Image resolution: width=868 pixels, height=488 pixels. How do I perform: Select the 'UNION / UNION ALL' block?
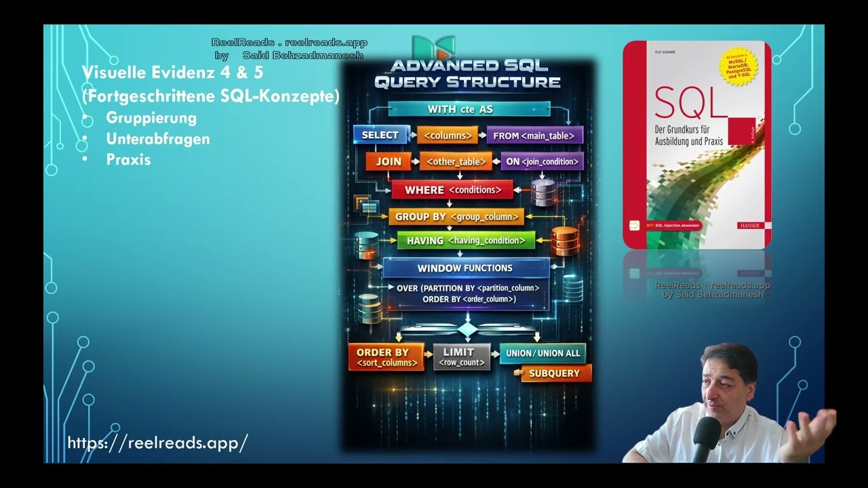tap(542, 353)
